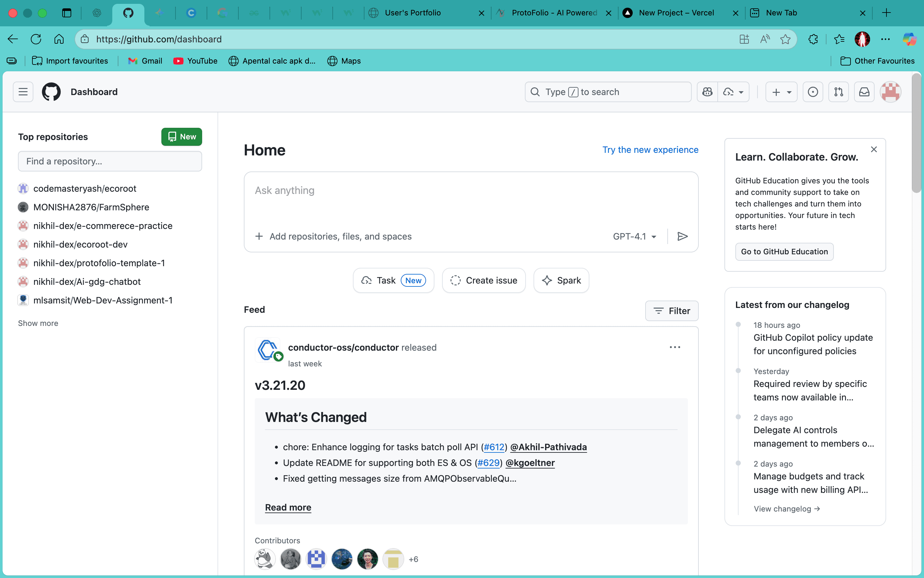924x578 pixels.
Task: Open the Feed Filter button
Action: click(x=672, y=311)
